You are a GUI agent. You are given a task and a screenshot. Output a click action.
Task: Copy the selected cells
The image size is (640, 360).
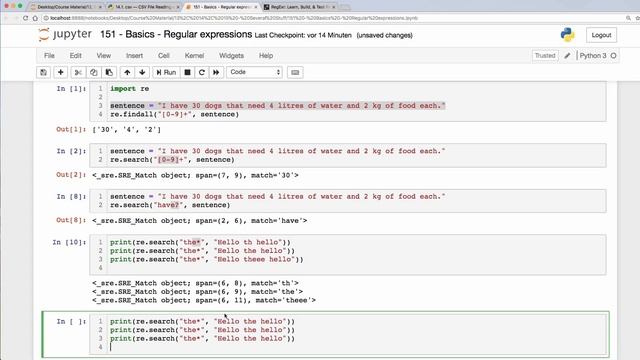pos(93,72)
